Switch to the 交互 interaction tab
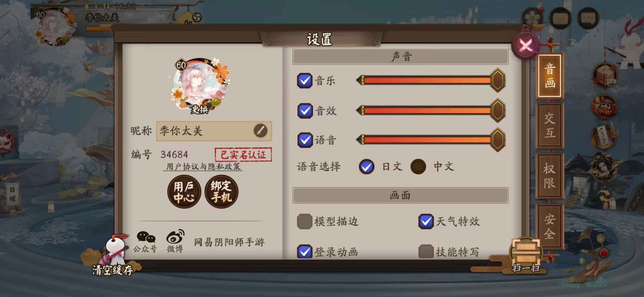This screenshot has width=644, height=297. (550, 126)
